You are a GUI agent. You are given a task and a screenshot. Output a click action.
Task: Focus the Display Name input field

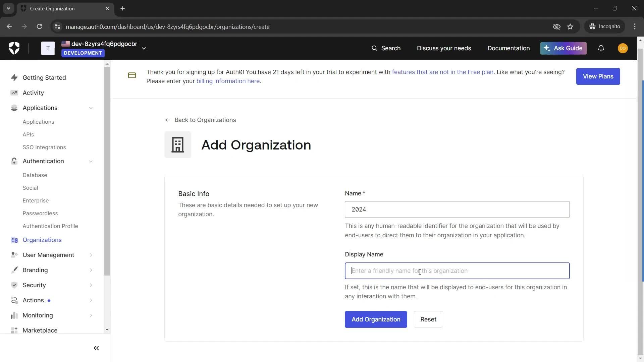[457, 271]
